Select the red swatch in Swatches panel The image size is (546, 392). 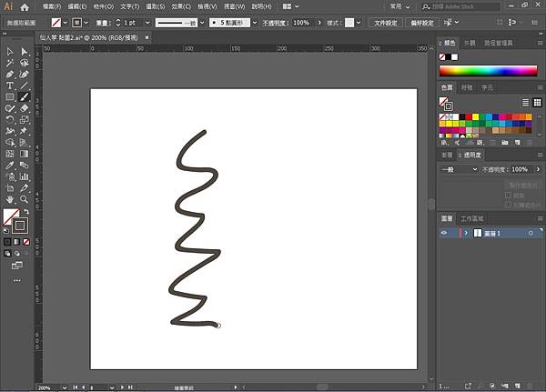[469, 117]
